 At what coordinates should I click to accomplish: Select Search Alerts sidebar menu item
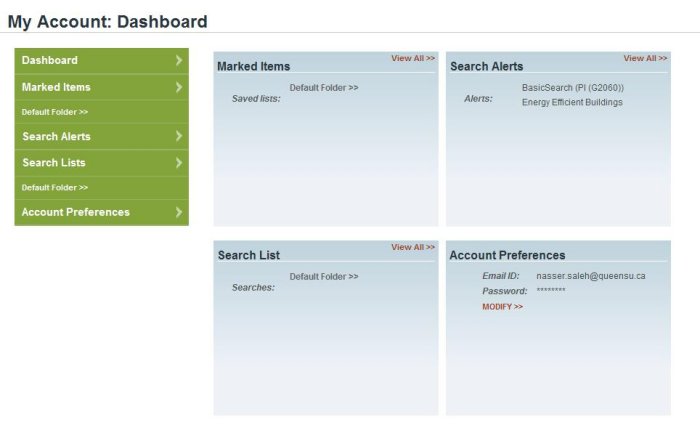click(102, 136)
